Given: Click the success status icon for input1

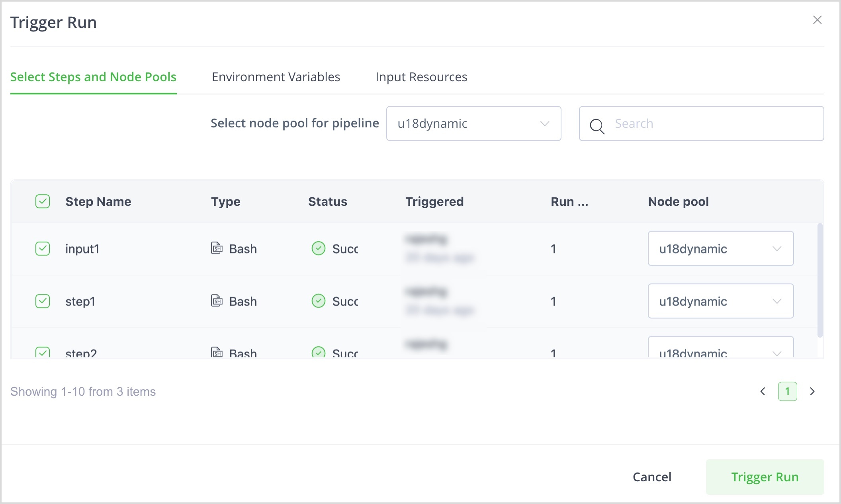Looking at the screenshot, I should click(x=318, y=248).
